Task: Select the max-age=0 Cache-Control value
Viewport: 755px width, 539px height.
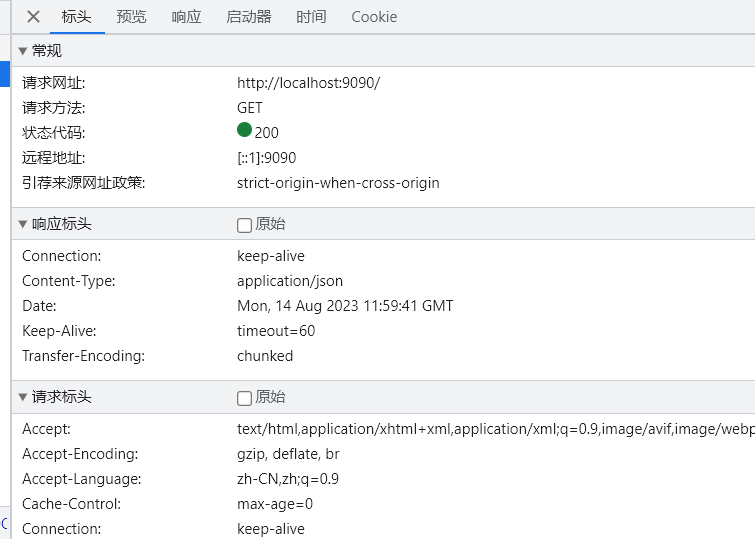Action: tap(275, 504)
